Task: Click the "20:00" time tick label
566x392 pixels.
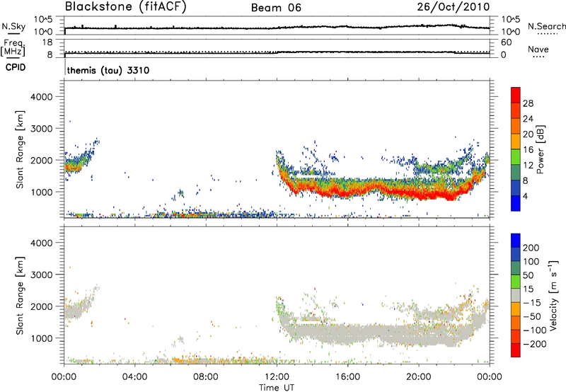Action: click(418, 377)
